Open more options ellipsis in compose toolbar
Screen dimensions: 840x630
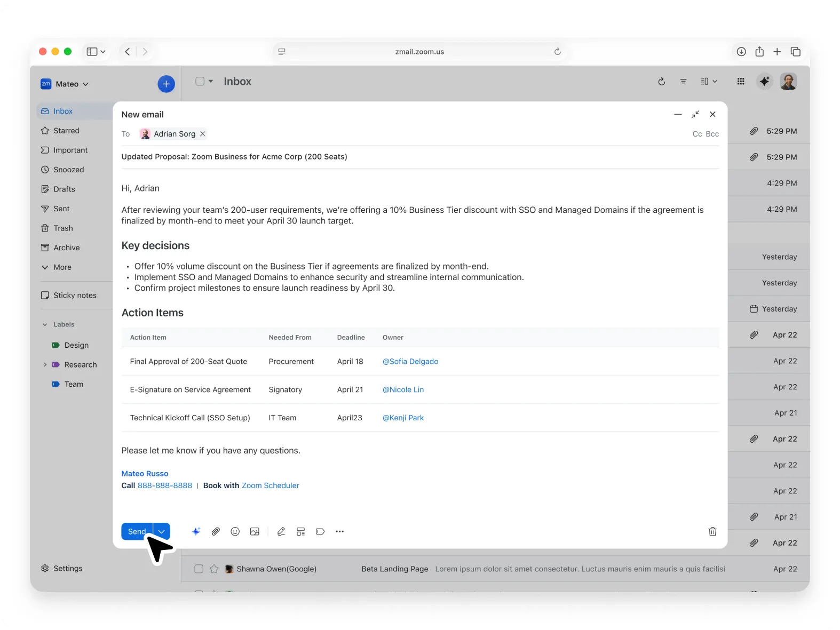pyautogui.click(x=340, y=531)
